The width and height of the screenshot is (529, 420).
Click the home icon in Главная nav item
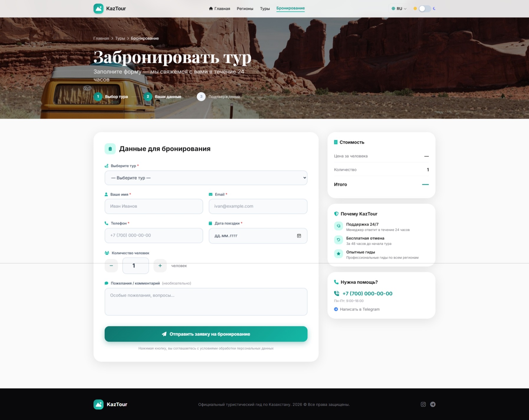point(211,9)
